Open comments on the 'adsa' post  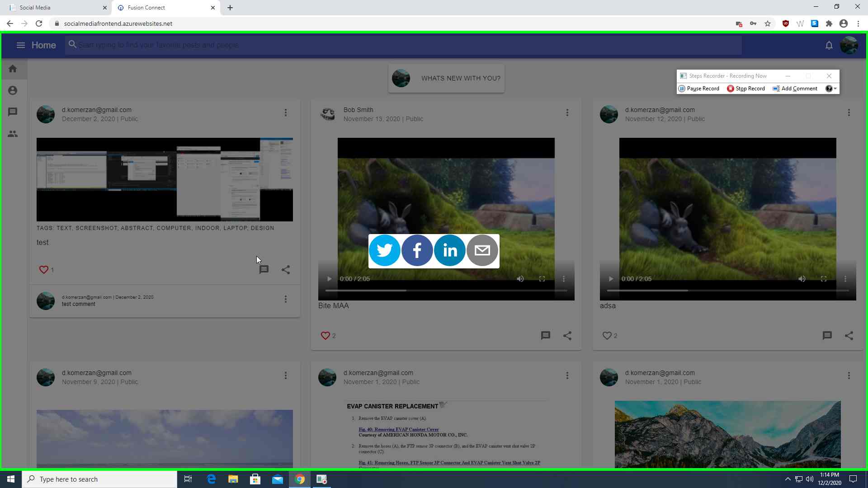pyautogui.click(x=827, y=336)
